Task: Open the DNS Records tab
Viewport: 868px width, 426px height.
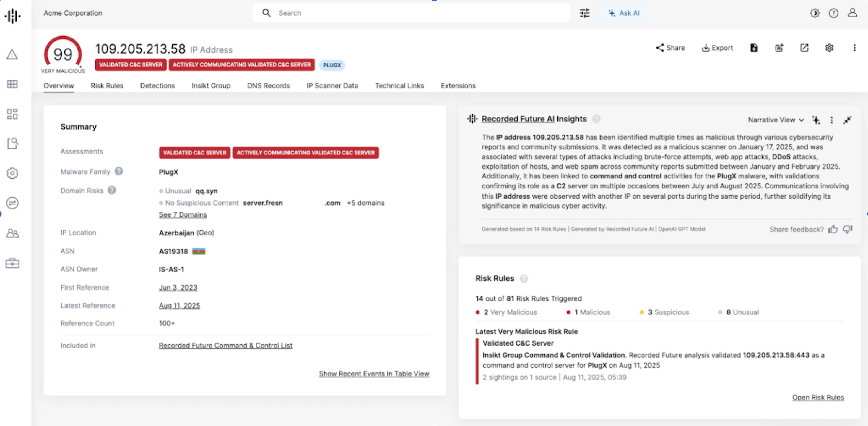Action: coord(268,86)
